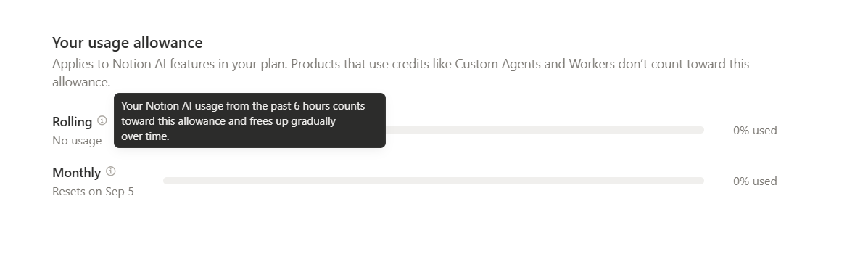868x278 pixels.
Task: Click the "No usage" text under Rolling
Action: click(x=77, y=141)
